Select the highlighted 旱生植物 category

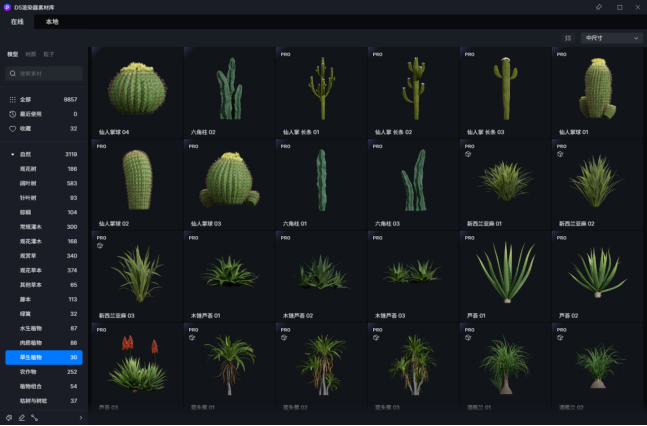(44, 357)
